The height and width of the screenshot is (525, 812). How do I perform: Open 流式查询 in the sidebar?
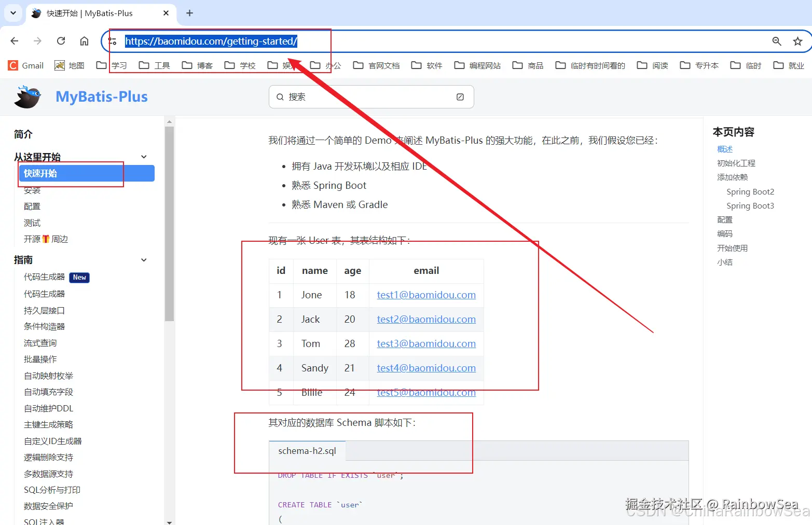click(x=40, y=343)
